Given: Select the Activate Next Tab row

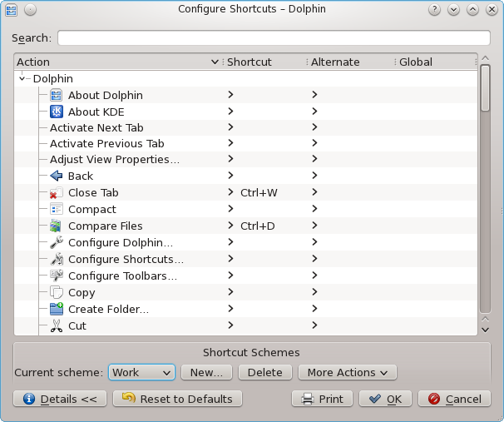Looking at the screenshot, I should (96, 127).
